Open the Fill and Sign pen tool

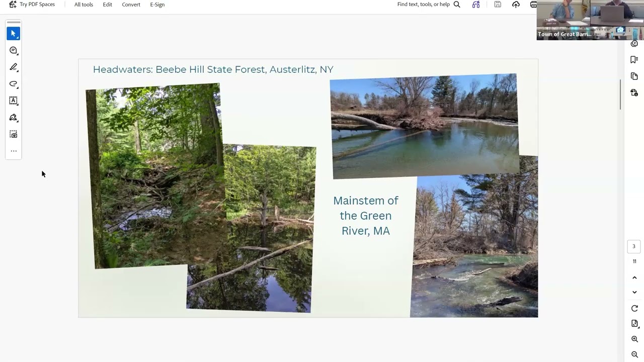pyautogui.click(x=14, y=118)
